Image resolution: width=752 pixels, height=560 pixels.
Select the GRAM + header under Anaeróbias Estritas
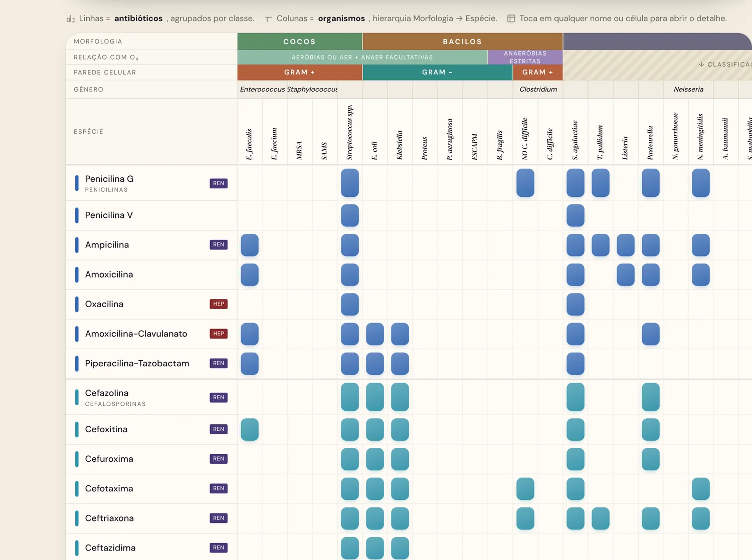537,72
